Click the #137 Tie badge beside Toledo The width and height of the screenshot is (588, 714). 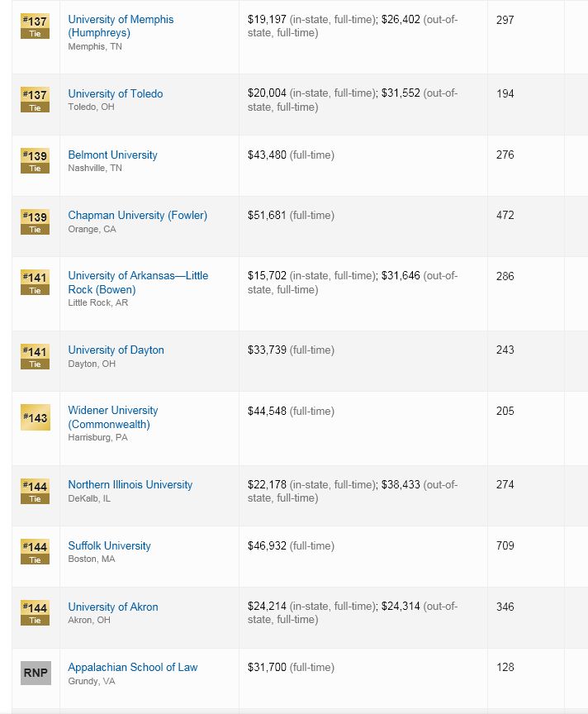[x=35, y=100]
